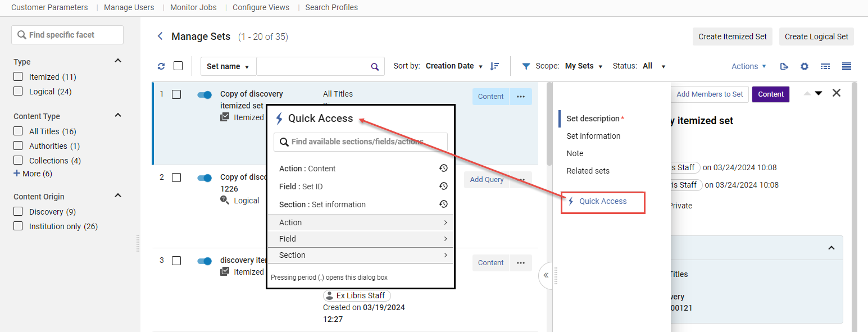Click Create Itemized Set button

click(733, 37)
